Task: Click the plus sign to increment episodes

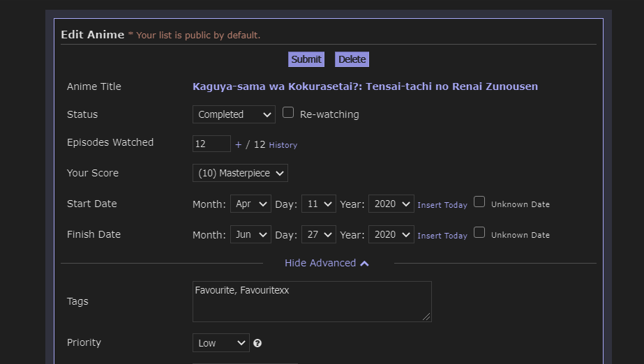Action: [238, 145]
